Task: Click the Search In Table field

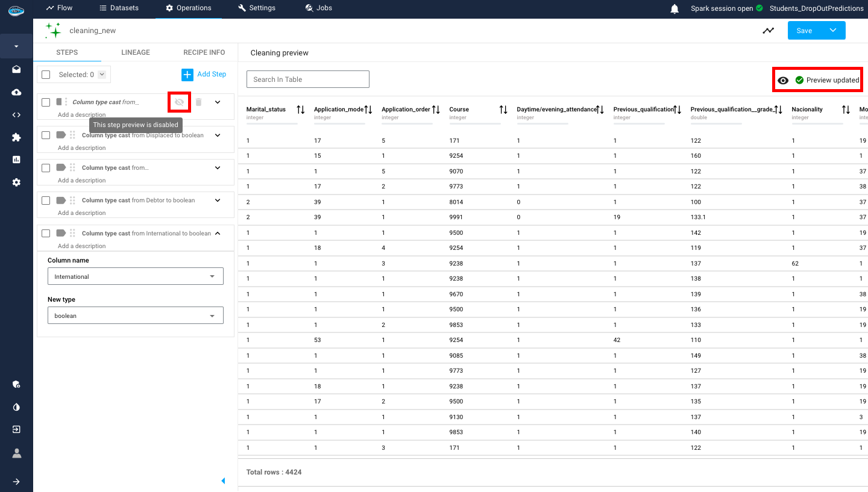Action: pyautogui.click(x=307, y=79)
